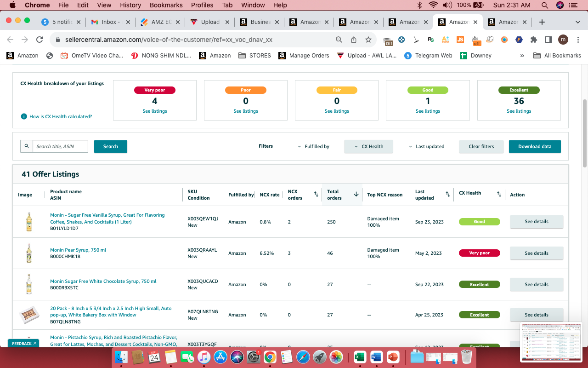Switch to the Upload tab
Image resolution: width=588 pixels, height=368 pixels.
[x=209, y=22]
